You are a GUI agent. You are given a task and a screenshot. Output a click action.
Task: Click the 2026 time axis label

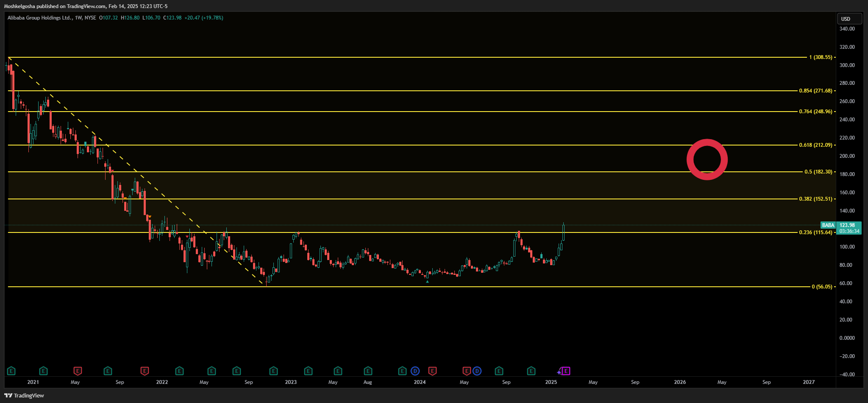(x=680, y=382)
